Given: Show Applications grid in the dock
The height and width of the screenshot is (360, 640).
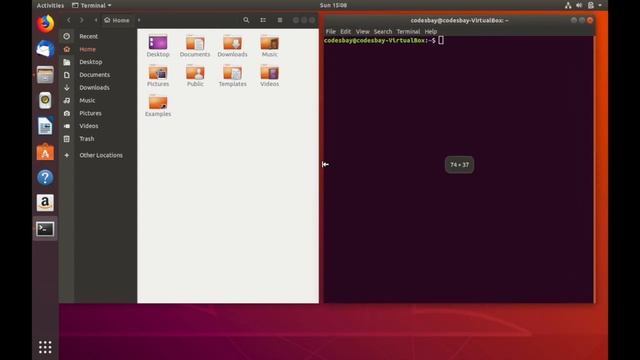Looking at the screenshot, I should (x=45, y=347).
